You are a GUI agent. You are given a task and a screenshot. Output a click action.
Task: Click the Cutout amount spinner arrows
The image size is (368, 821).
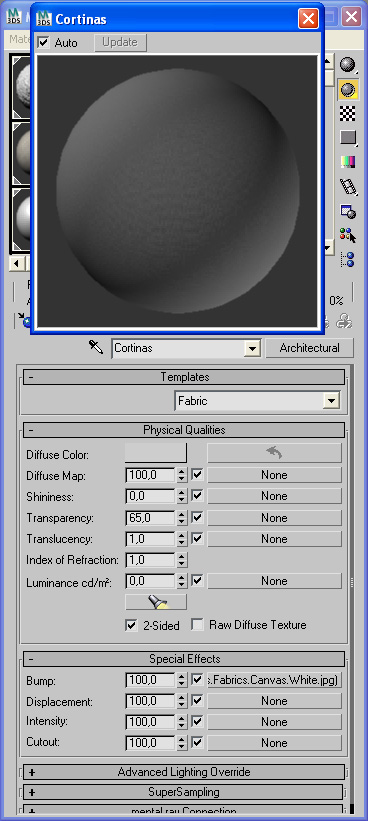tap(182, 743)
